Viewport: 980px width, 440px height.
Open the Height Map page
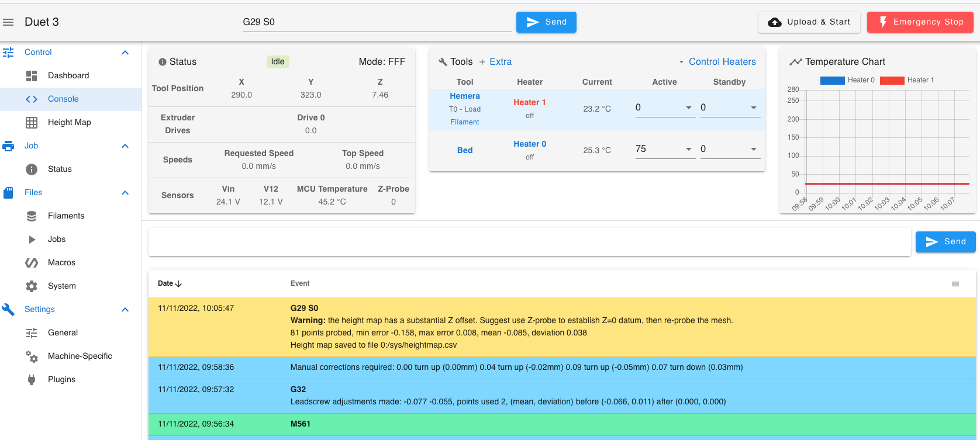pos(70,123)
